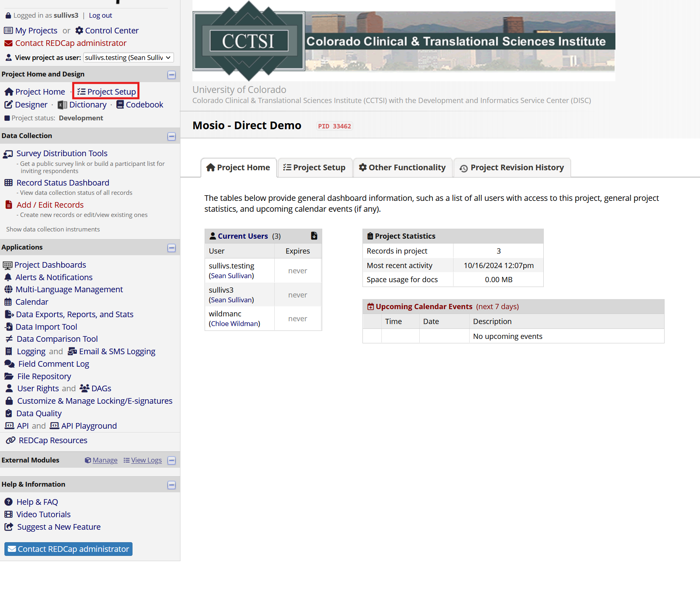Click the 10/16/2024 12:07pm activity value

coord(499,265)
